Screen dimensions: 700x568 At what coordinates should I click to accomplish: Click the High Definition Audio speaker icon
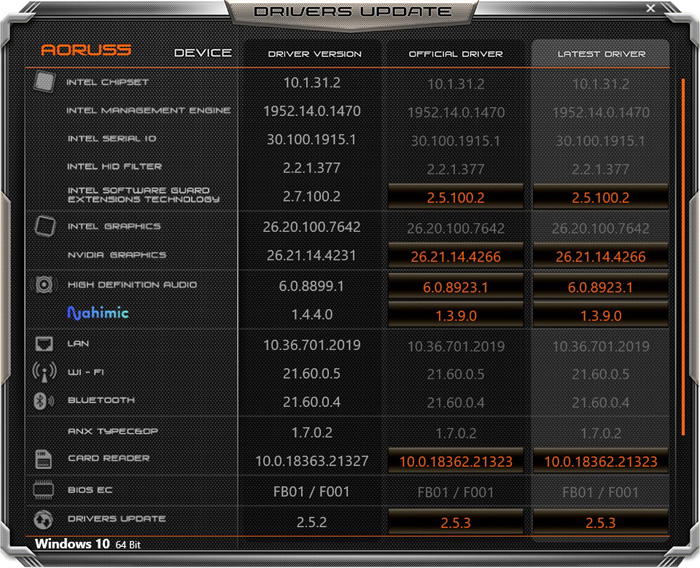(x=44, y=284)
